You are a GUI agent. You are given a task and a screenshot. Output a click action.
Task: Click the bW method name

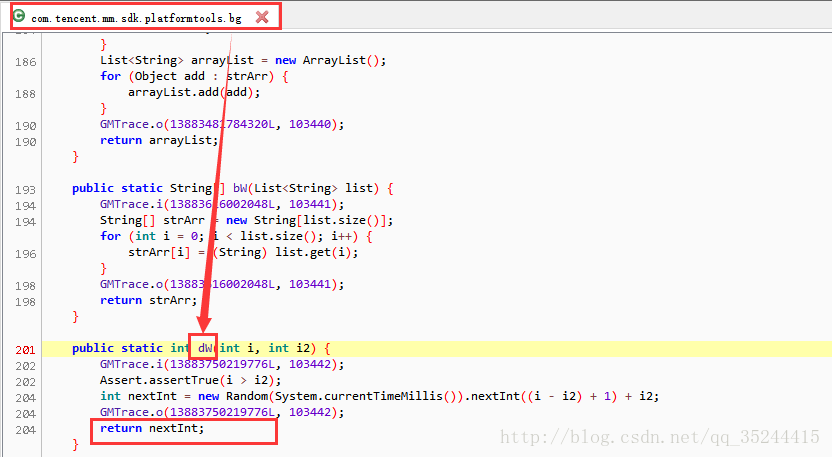click(x=240, y=188)
